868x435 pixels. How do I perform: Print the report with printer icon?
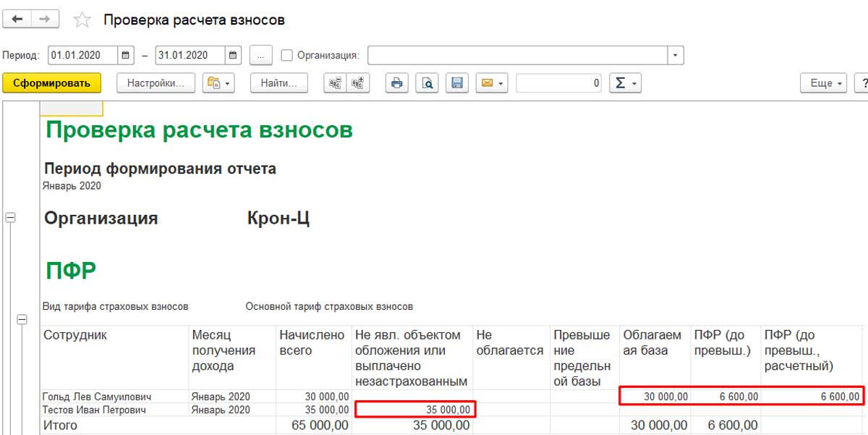[x=396, y=83]
